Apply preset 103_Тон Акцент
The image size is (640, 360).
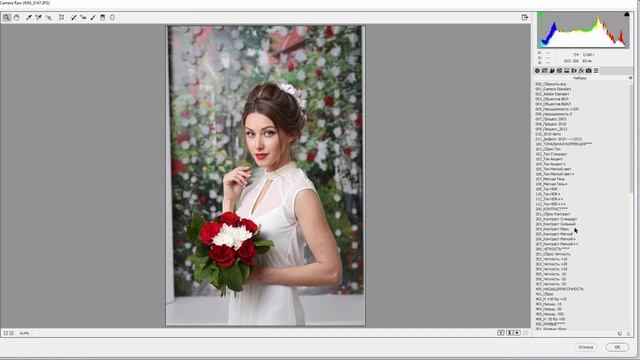(x=549, y=159)
